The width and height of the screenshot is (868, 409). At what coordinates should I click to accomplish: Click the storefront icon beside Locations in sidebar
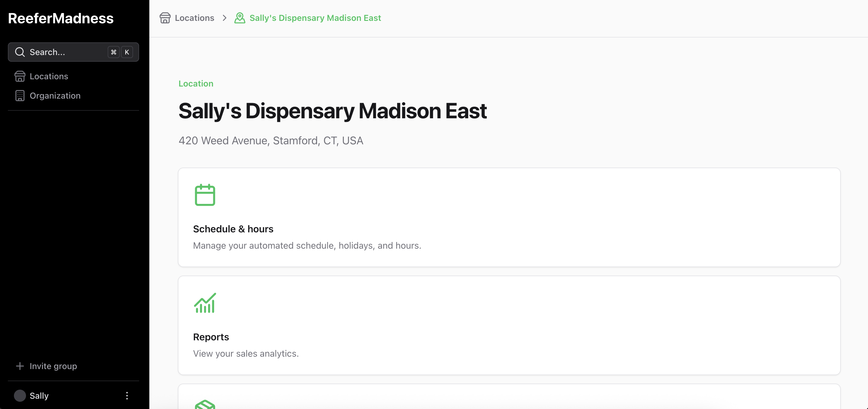(20, 77)
